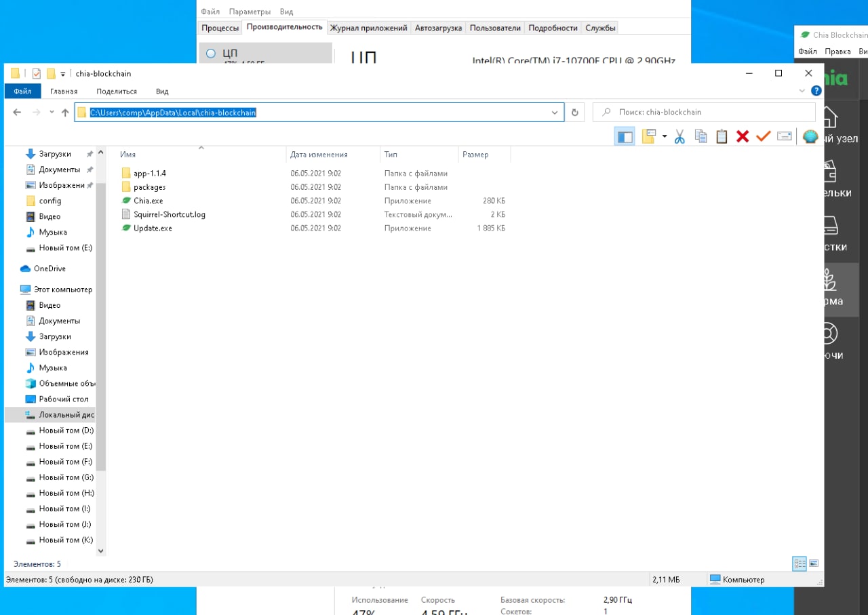868x615 pixels.
Task: Click the scissors Cut icon
Action: 679,136
